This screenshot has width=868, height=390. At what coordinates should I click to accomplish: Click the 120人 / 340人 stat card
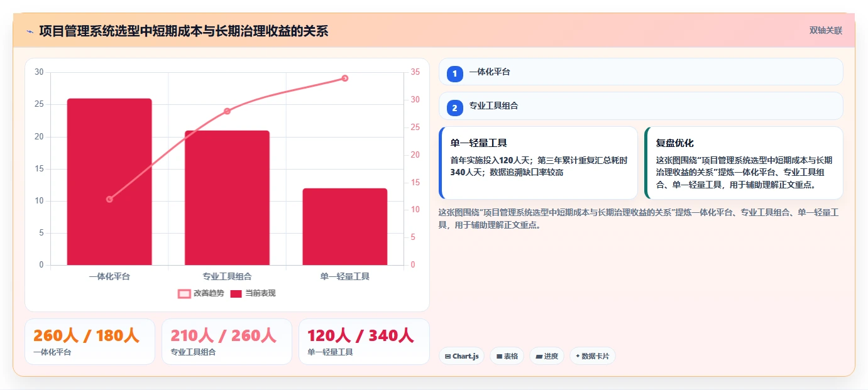[x=364, y=342]
